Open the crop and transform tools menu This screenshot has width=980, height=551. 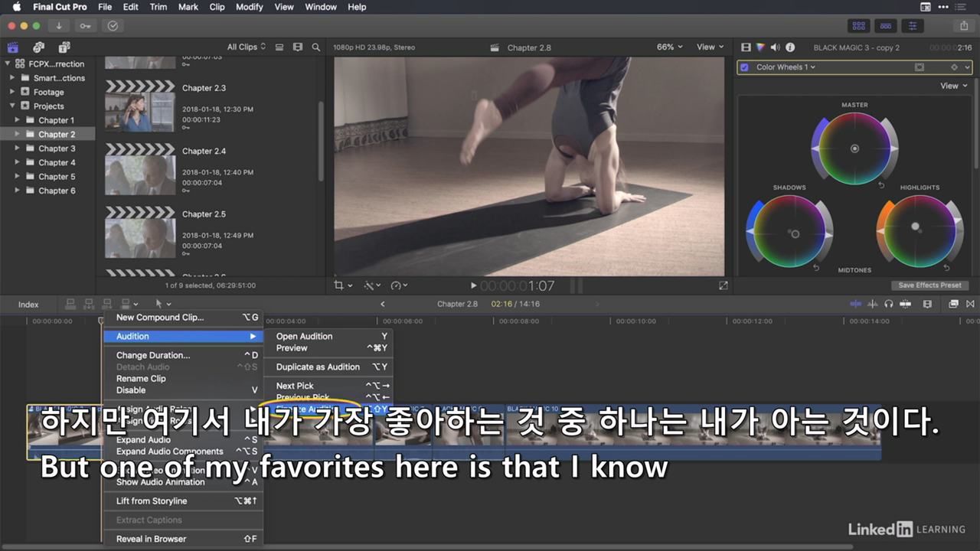[343, 285]
